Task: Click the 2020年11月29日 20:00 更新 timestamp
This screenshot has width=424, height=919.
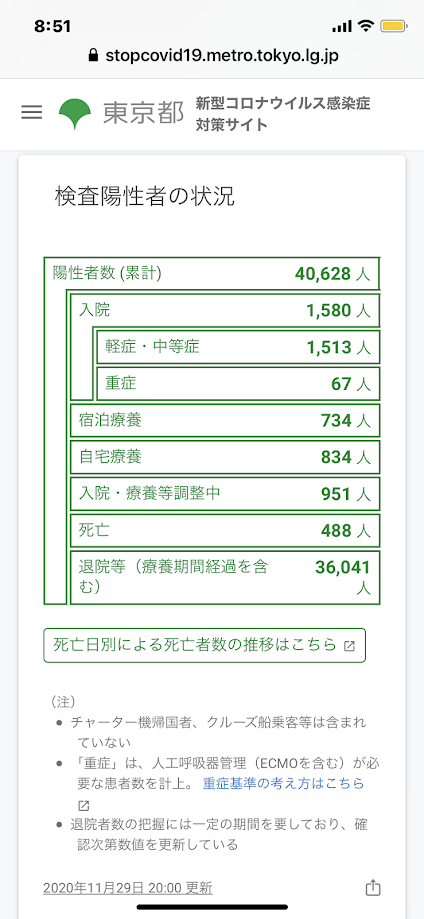Action: click(128, 888)
